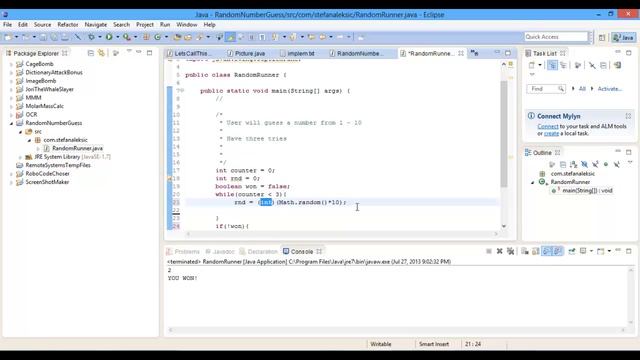Collapse the RandomNumberGuess project
This screenshot has width=640, height=360.
pyautogui.click(x=11, y=123)
